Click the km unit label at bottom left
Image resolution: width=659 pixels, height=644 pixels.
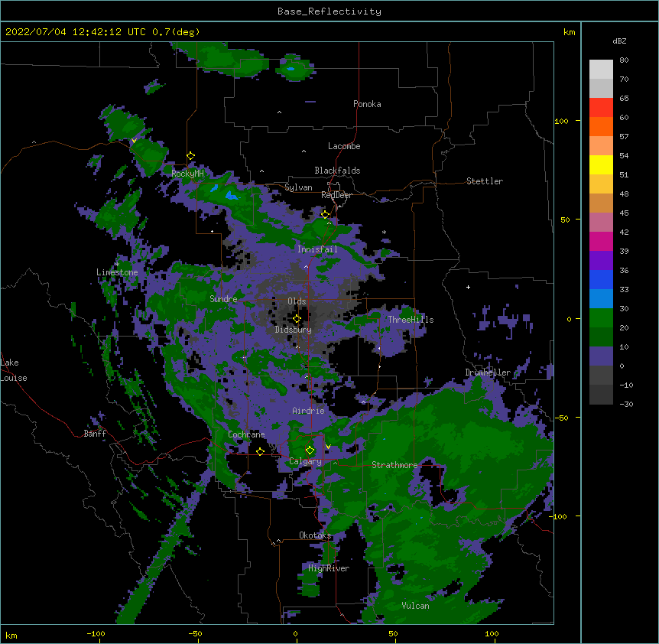pyautogui.click(x=11, y=635)
